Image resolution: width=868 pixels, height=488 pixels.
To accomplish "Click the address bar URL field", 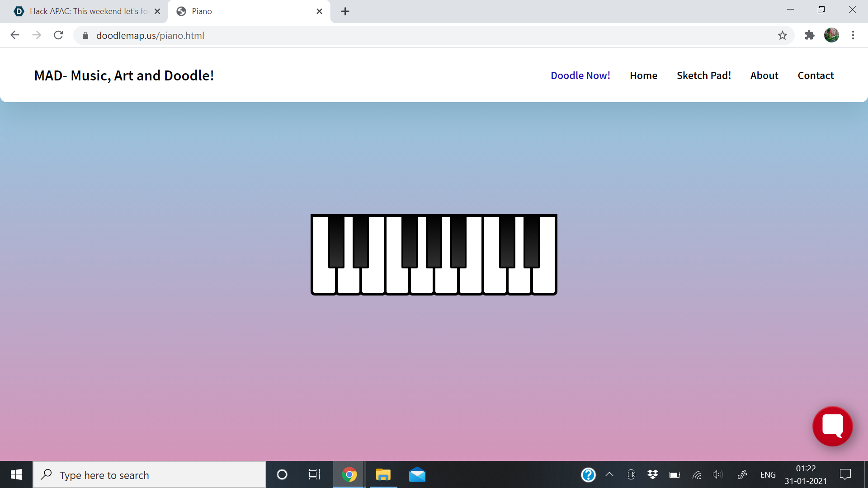I will [x=407, y=35].
